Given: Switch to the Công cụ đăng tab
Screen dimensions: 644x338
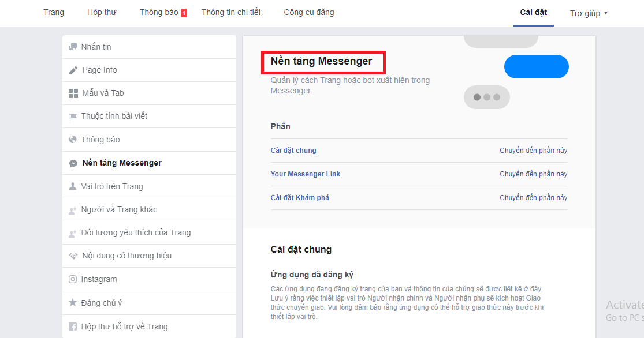Looking at the screenshot, I should tap(308, 12).
